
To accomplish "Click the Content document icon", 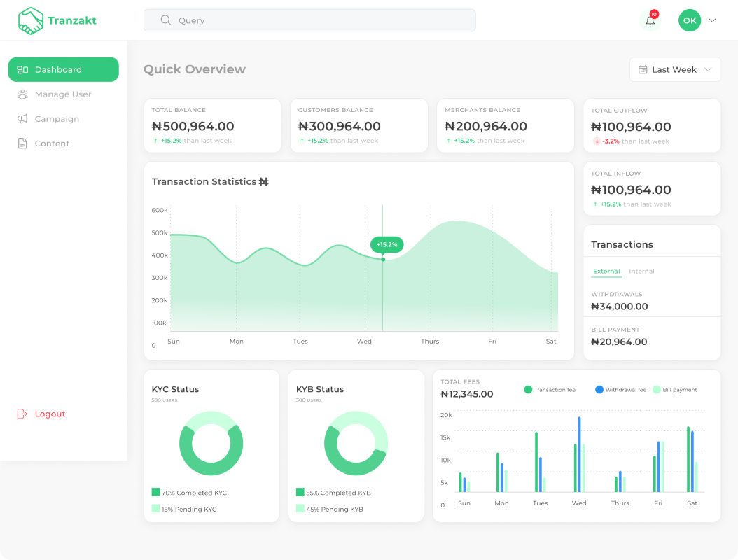I will tap(22, 143).
